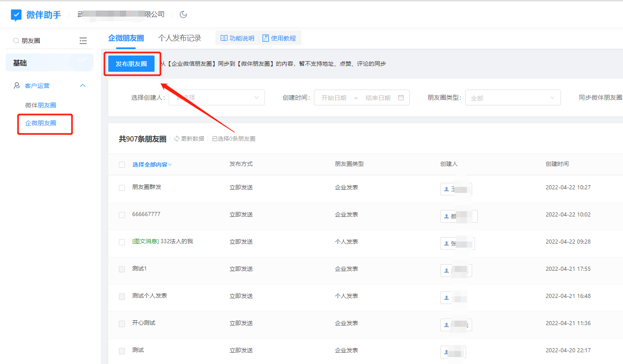The image size is (623, 364).
Task: Click creator avatar tag in 666667777 row
Action: pos(459,216)
